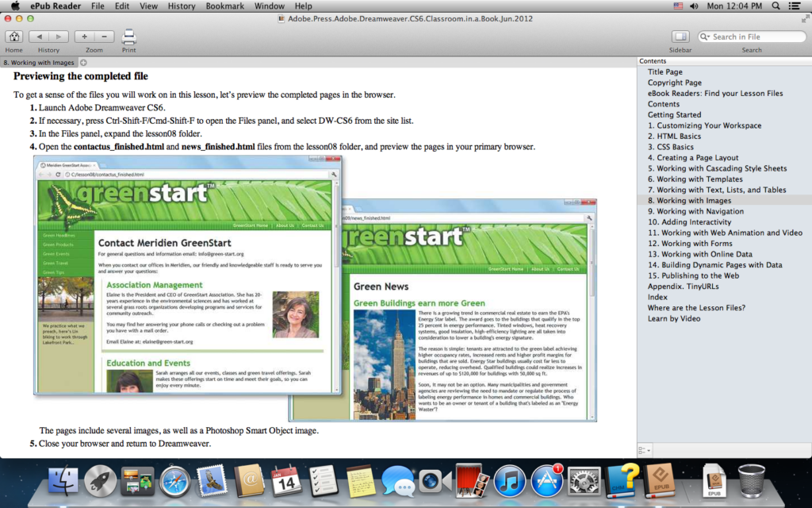The width and height of the screenshot is (812, 508).
Task: Open 'Where are the Lesson Files?' entry
Action: pyautogui.click(x=696, y=308)
